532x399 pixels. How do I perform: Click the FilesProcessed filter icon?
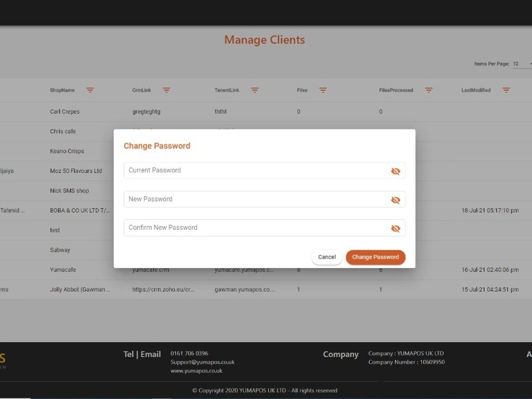[429, 90]
